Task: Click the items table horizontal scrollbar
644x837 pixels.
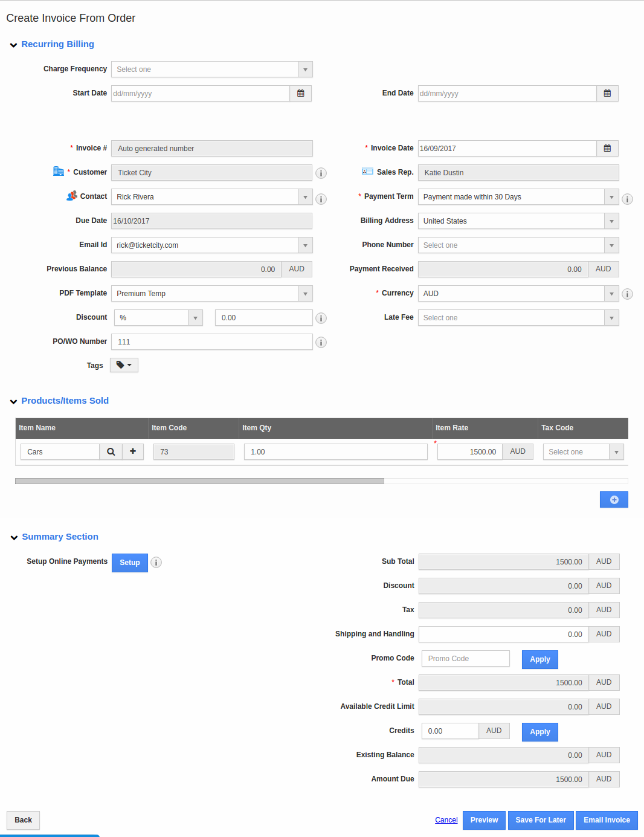Action: click(x=199, y=481)
